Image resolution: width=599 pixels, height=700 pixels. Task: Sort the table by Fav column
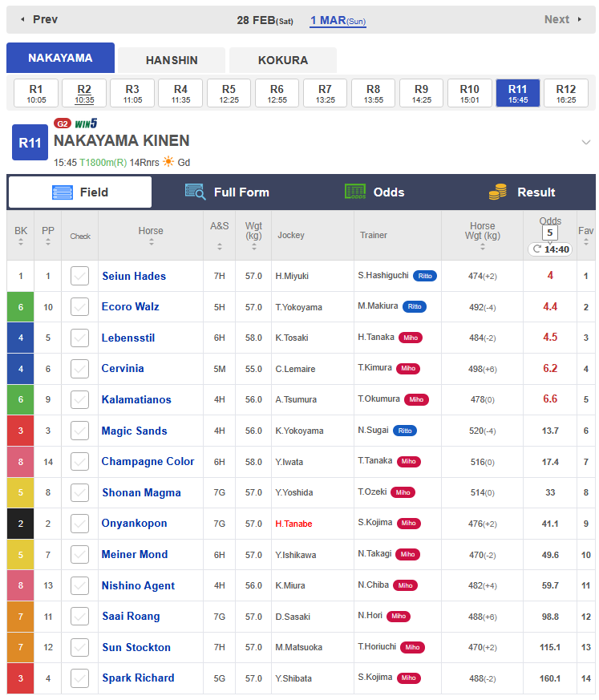[x=586, y=242]
